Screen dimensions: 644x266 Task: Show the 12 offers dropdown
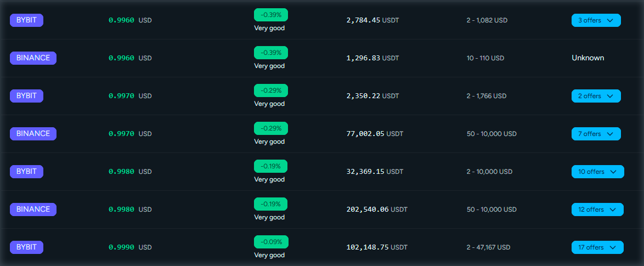(x=597, y=210)
